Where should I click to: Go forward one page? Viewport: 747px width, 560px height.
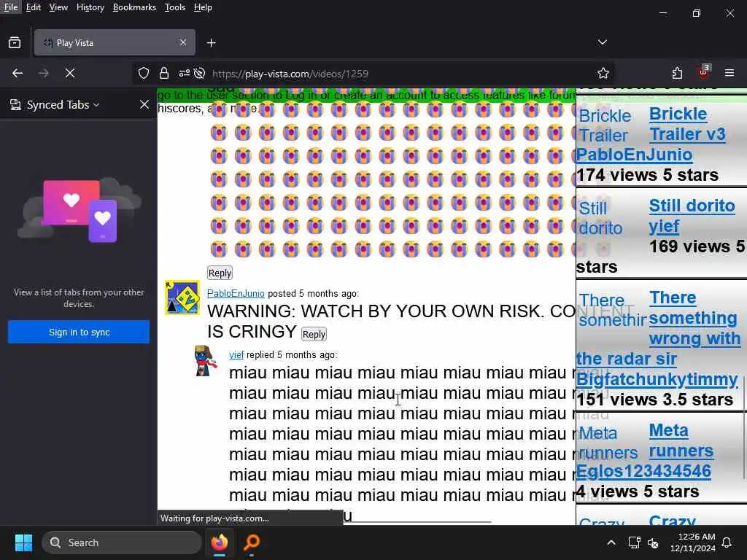[x=44, y=74]
